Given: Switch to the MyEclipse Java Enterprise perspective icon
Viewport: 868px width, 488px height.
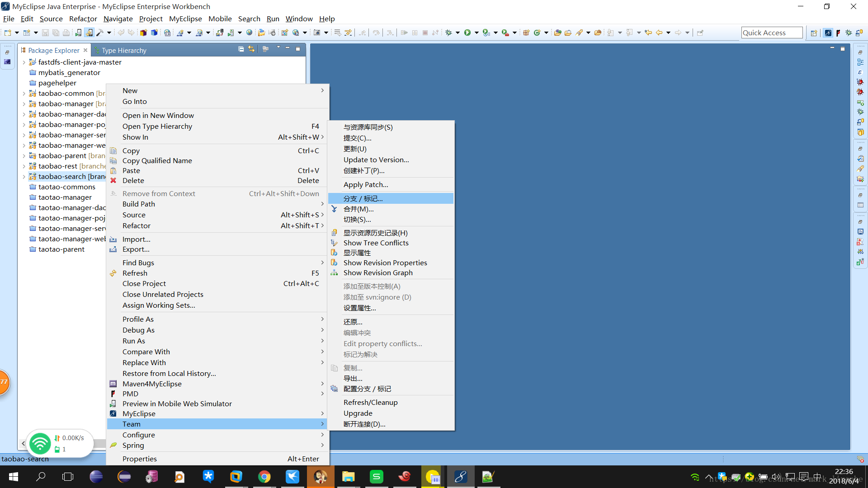Looking at the screenshot, I should click(x=828, y=33).
